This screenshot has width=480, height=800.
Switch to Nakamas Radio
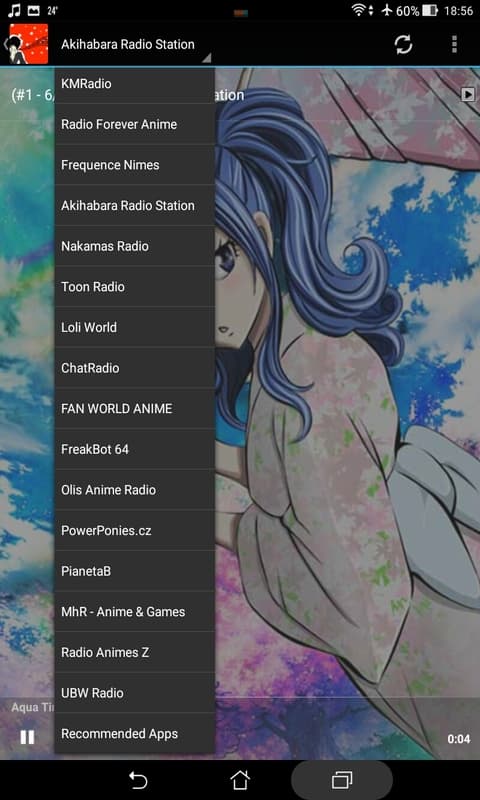[x=135, y=246]
